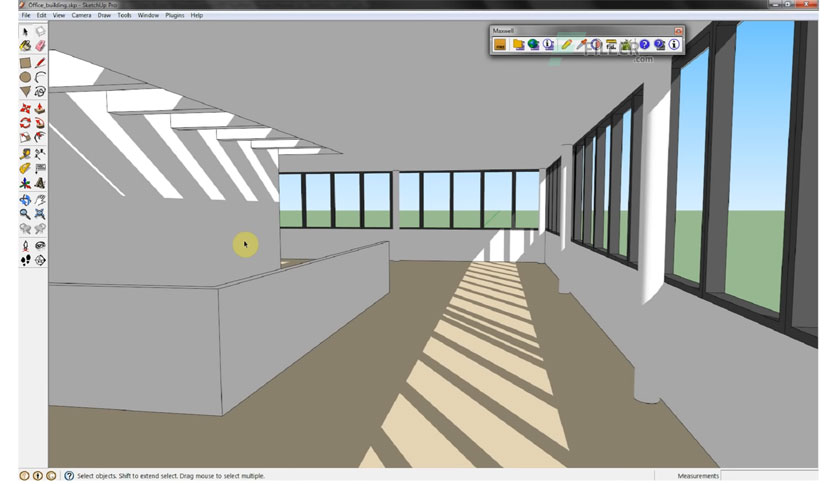This screenshot has height=484, width=836.
Task: Choose the red Line pencil tool
Action: click(40, 63)
